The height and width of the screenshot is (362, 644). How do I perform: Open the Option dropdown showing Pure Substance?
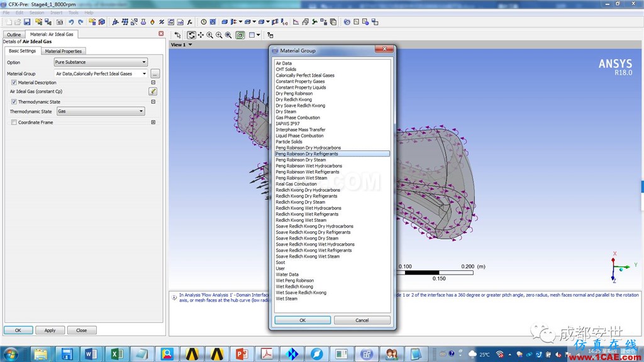(101, 62)
